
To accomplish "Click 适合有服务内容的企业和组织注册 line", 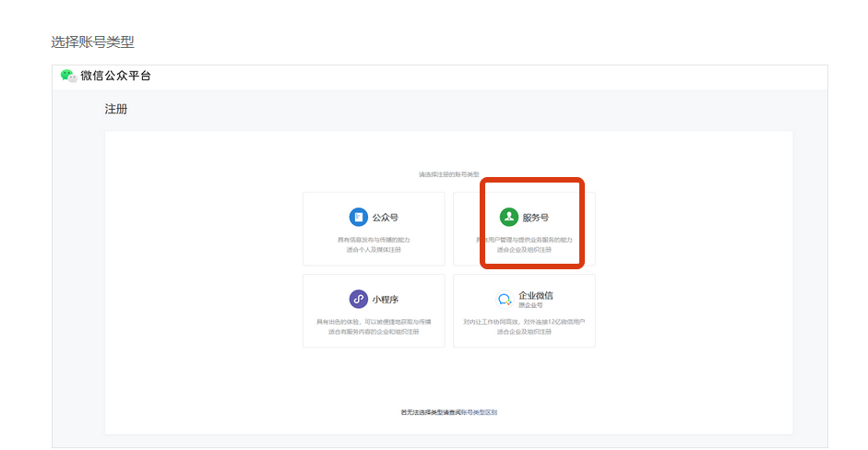I will click(x=374, y=332).
